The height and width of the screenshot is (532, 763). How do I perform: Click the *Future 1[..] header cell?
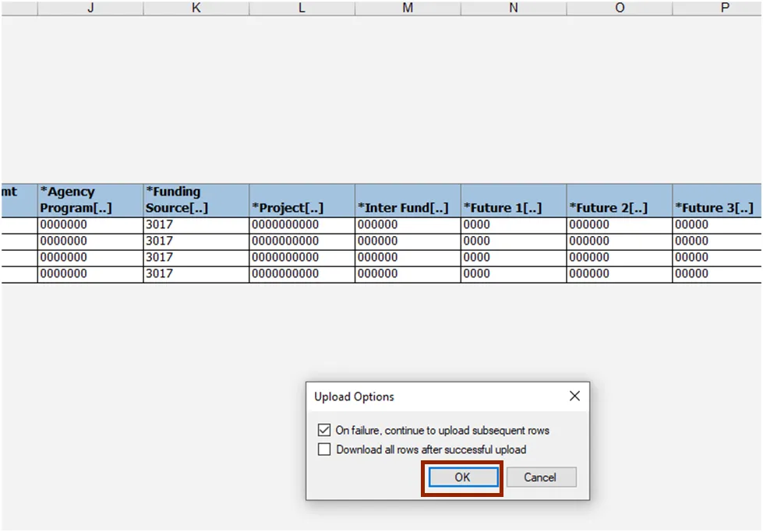click(514, 200)
